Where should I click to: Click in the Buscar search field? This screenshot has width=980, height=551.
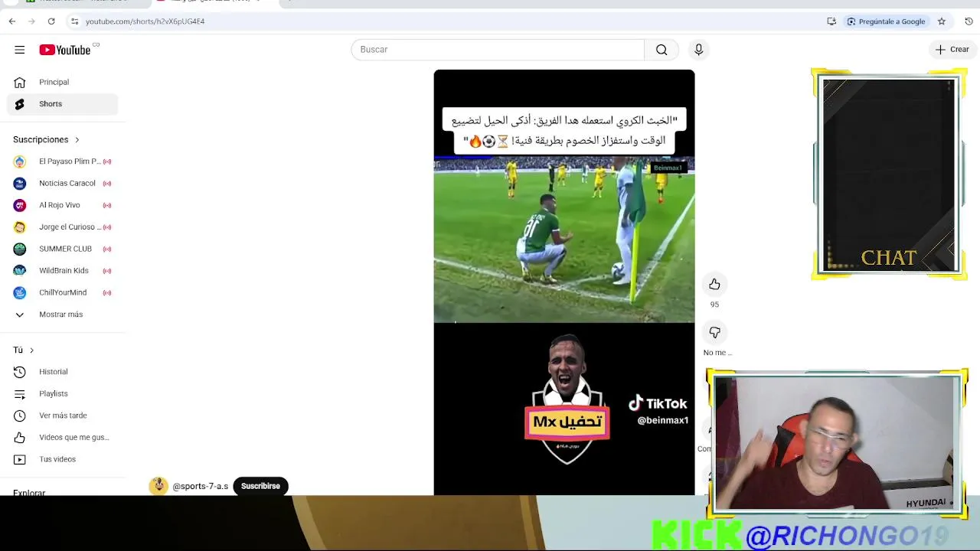498,50
